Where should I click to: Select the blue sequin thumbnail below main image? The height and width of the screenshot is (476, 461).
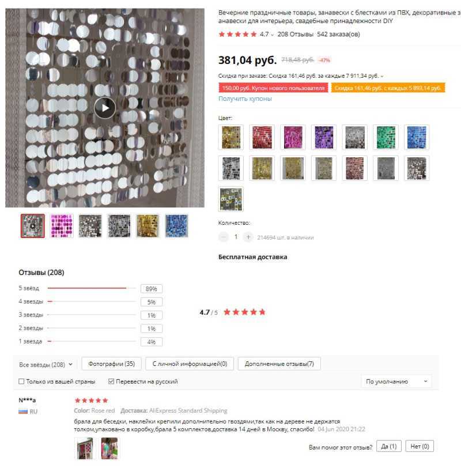click(177, 226)
